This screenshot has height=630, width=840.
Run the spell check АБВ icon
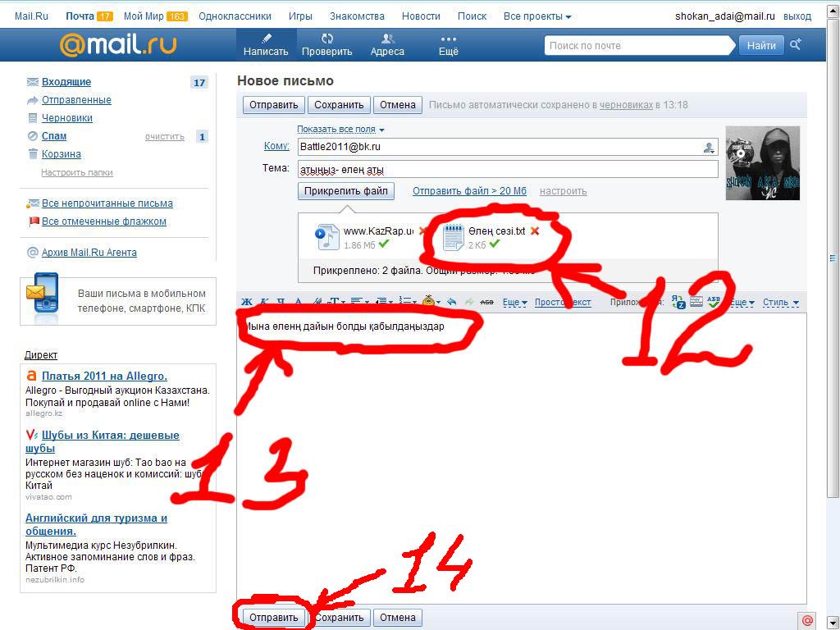714,302
